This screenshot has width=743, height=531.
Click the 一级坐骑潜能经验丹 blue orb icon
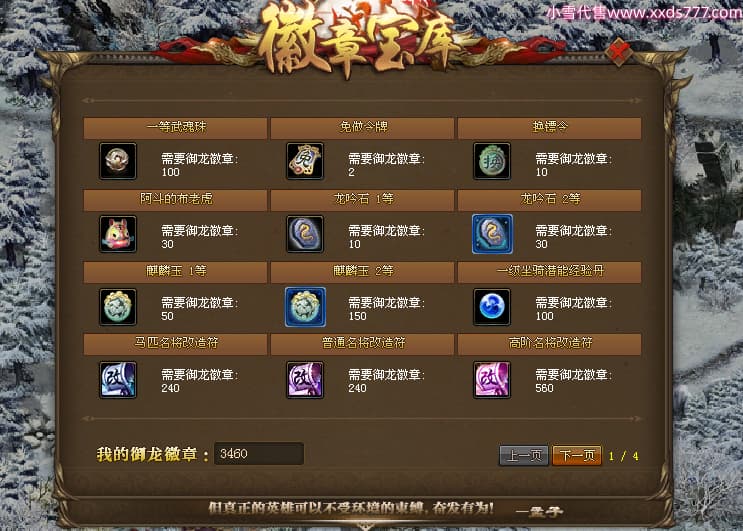pos(492,307)
